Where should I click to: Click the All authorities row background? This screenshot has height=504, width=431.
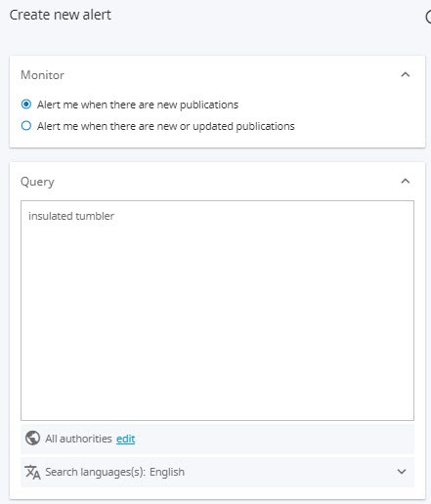(x=217, y=439)
